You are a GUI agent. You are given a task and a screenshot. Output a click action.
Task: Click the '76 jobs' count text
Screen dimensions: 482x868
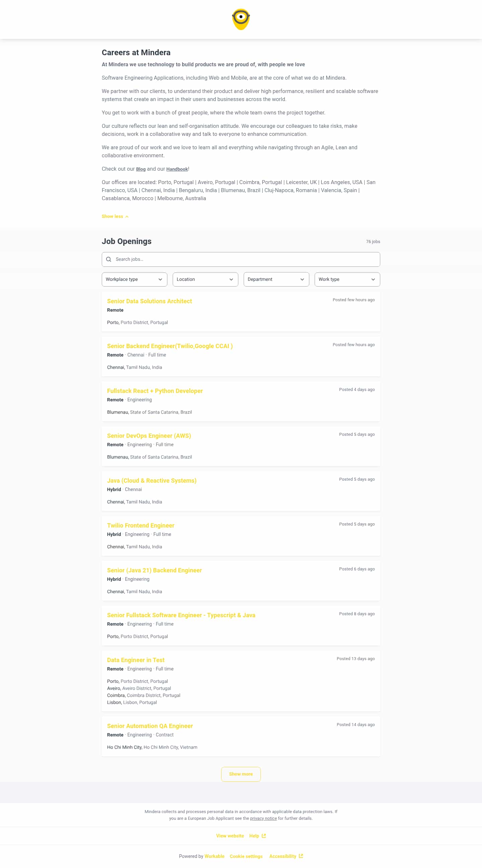pyautogui.click(x=373, y=241)
